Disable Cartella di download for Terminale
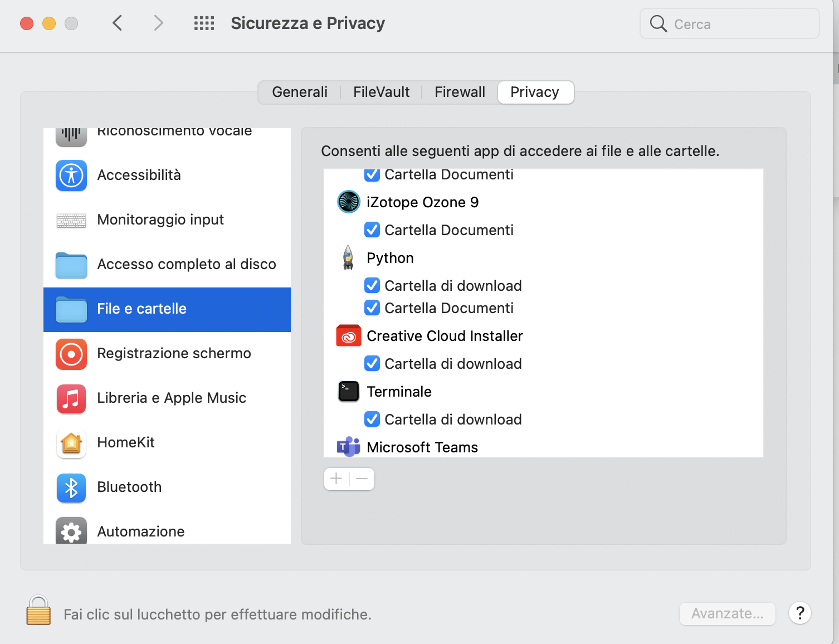The width and height of the screenshot is (839, 644). click(372, 419)
